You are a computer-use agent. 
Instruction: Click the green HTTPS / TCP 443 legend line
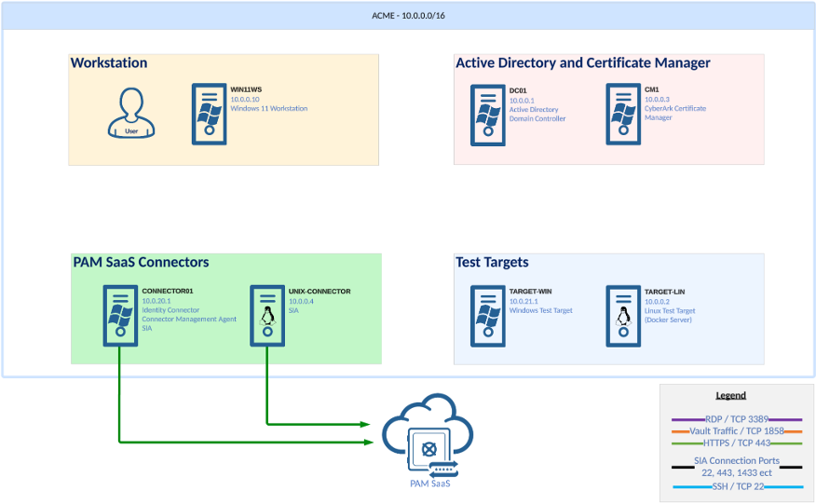click(x=681, y=443)
